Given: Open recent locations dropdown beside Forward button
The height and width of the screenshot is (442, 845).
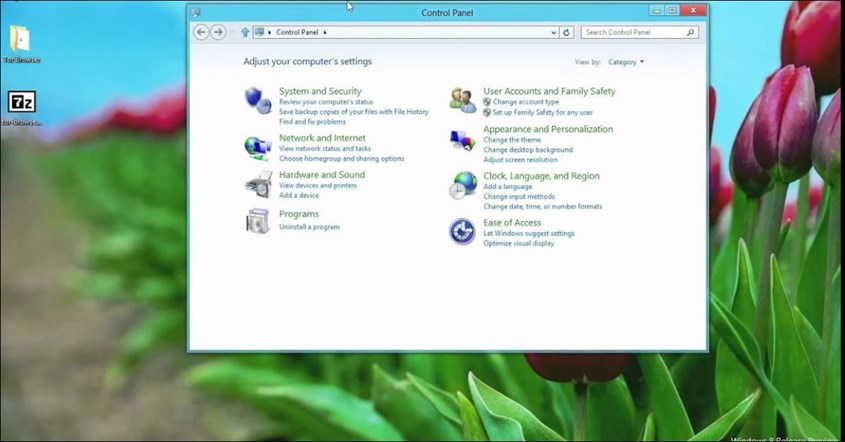Looking at the screenshot, I should (232, 32).
